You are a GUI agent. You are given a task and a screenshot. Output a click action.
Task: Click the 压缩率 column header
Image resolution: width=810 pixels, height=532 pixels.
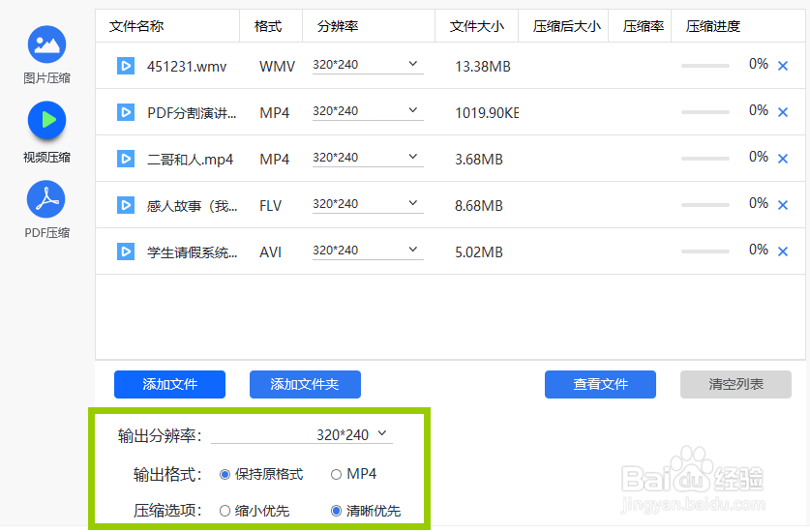[644, 26]
